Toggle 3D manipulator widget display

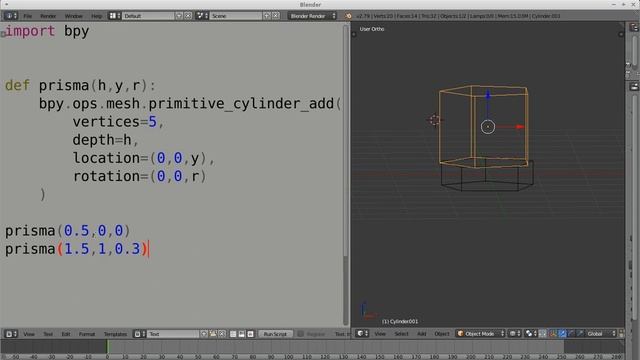click(553, 333)
